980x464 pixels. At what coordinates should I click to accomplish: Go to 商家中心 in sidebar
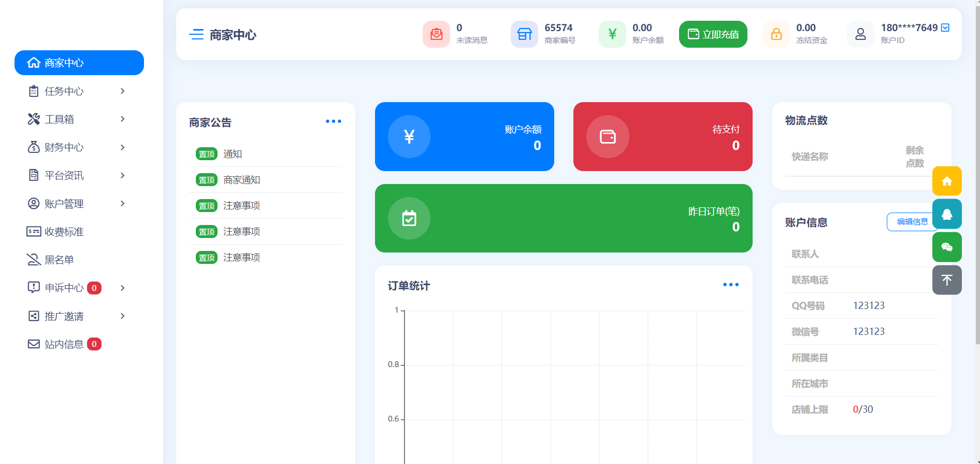pyautogui.click(x=79, y=63)
